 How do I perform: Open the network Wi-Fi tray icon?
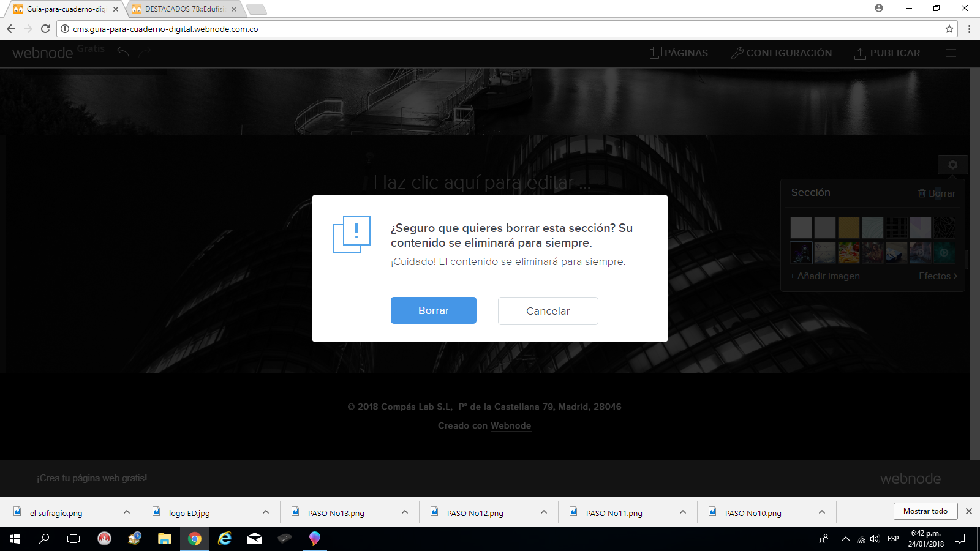coord(861,539)
